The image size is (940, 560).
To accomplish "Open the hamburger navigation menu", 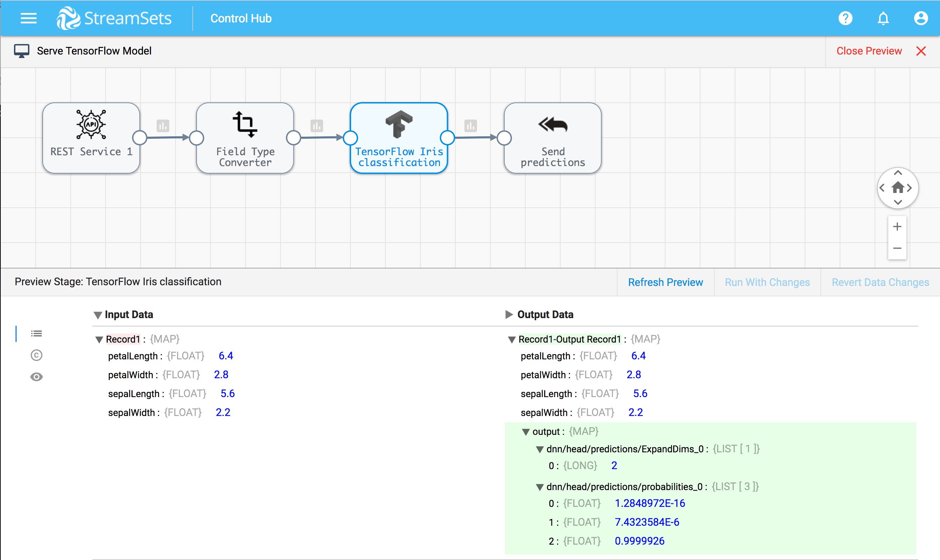I will [28, 18].
